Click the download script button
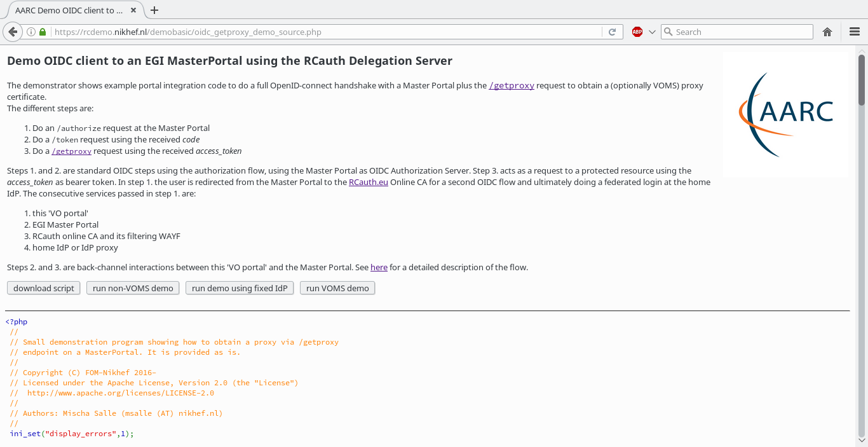Screen dimensions: 868x447 pos(44,288)
